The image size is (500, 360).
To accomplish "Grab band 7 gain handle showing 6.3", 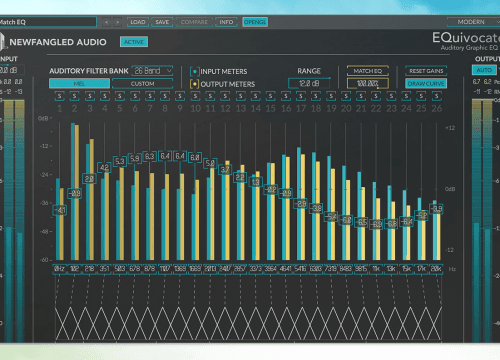I will [x=150, y=157].
